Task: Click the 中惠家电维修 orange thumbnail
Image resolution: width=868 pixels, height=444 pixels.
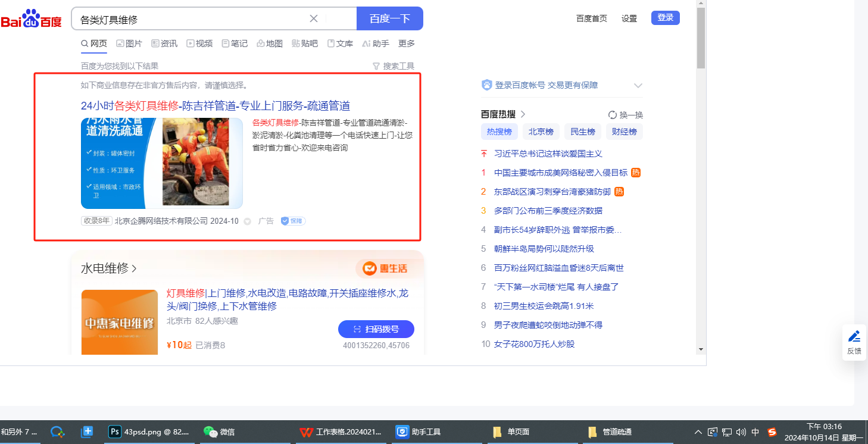Action: (x=120, y=322)
